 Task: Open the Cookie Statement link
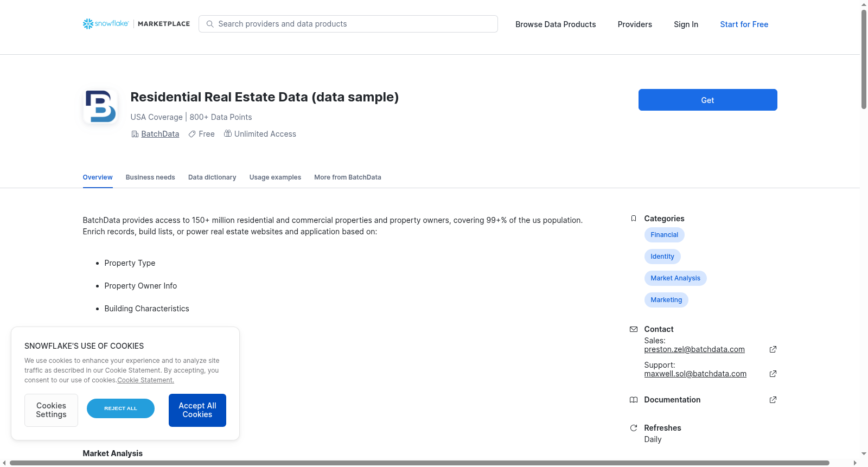click(145, 380)
